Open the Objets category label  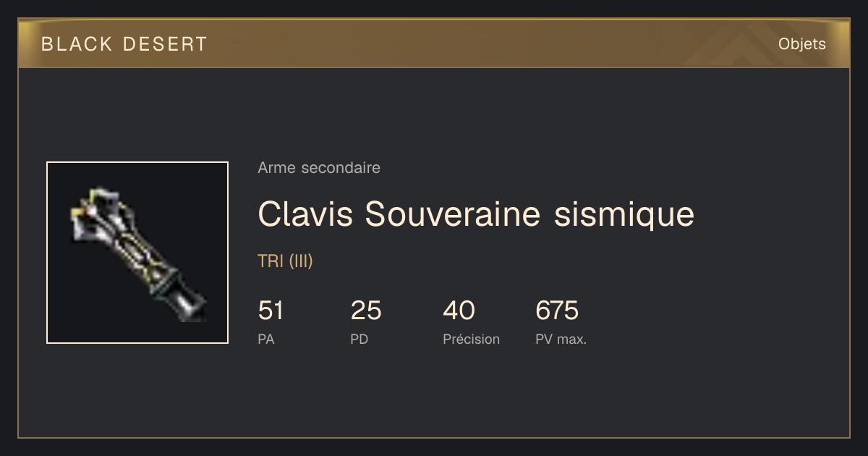click(x=802, y=44)
